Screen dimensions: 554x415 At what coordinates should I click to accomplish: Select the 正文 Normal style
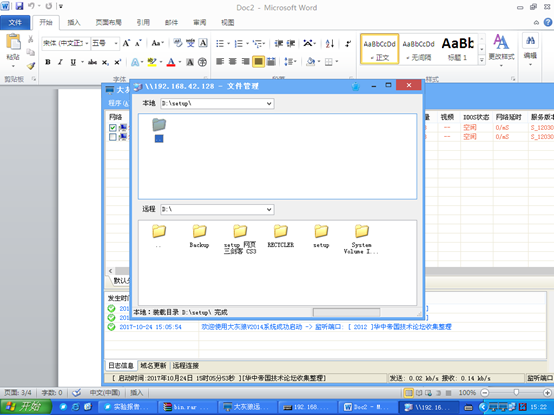pos(379,49)
